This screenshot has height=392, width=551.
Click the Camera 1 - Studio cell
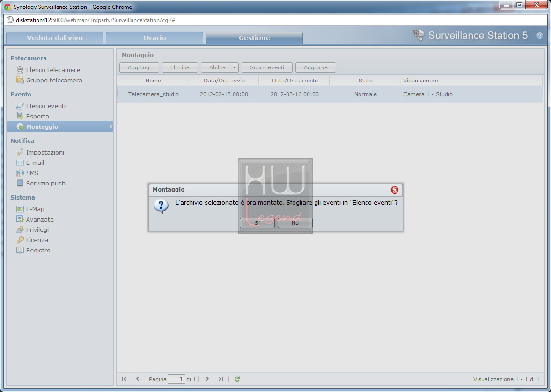click(x=428, y=94)
